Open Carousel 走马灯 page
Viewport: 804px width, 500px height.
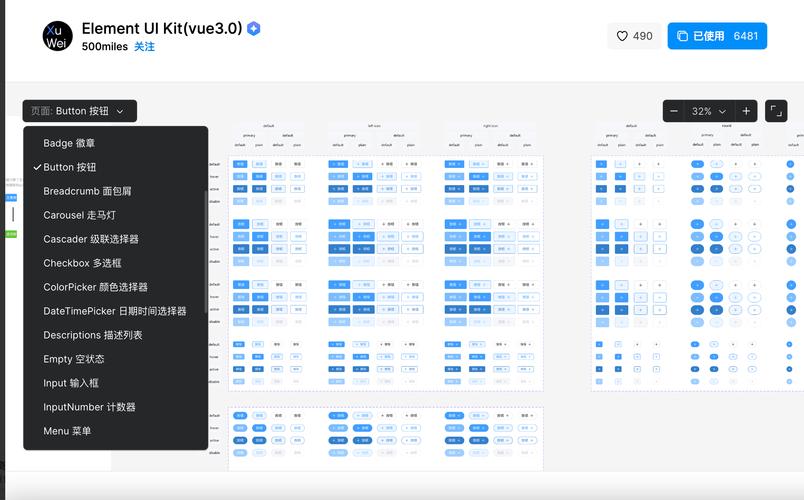[x=79, y=215]
